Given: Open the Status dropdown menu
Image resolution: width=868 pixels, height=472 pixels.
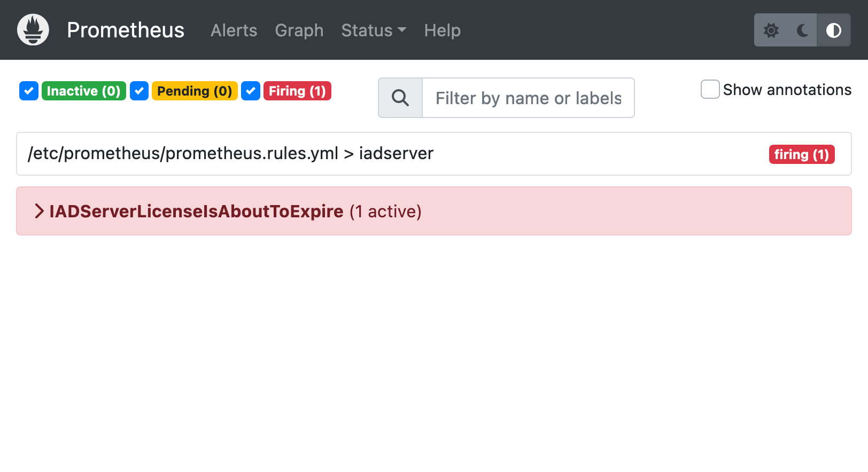Looking at the screenshot, I should pos(374,30).
